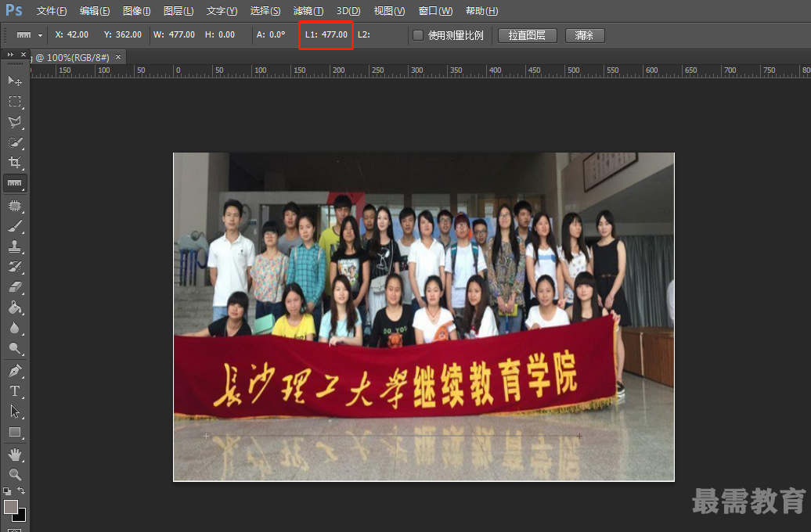Click the H: 0.00 readout

[x=220, y=34]
